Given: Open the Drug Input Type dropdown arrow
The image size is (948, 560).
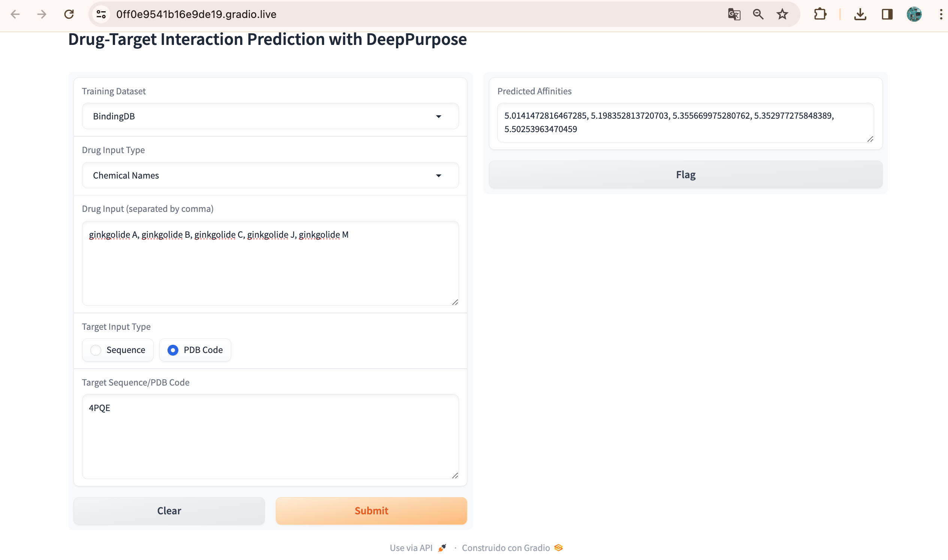Looking at the screenshot, I should coord(438,176).
